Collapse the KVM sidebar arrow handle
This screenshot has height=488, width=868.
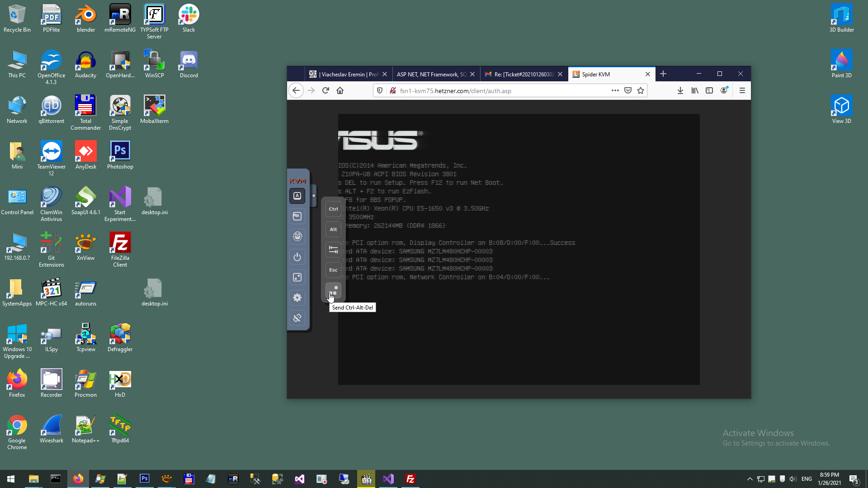[314, 195]
